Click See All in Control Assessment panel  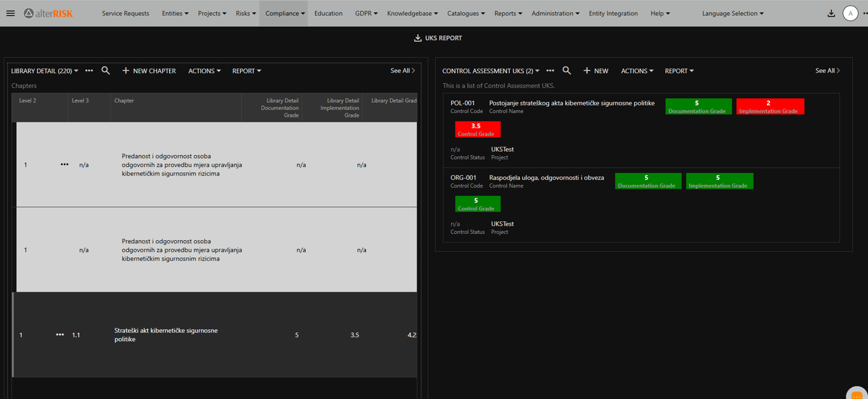pos(827,71)
